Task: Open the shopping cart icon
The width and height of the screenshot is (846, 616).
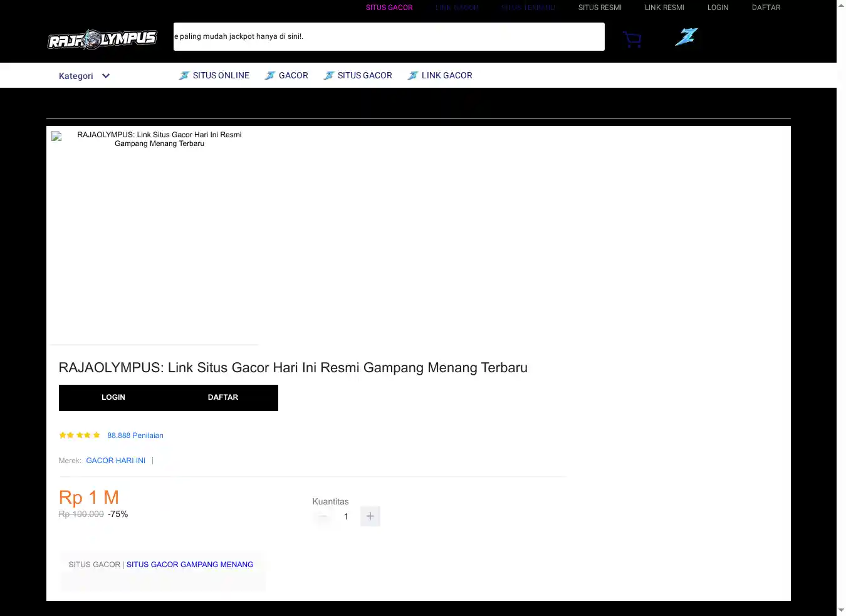Action: pos(632,39)
